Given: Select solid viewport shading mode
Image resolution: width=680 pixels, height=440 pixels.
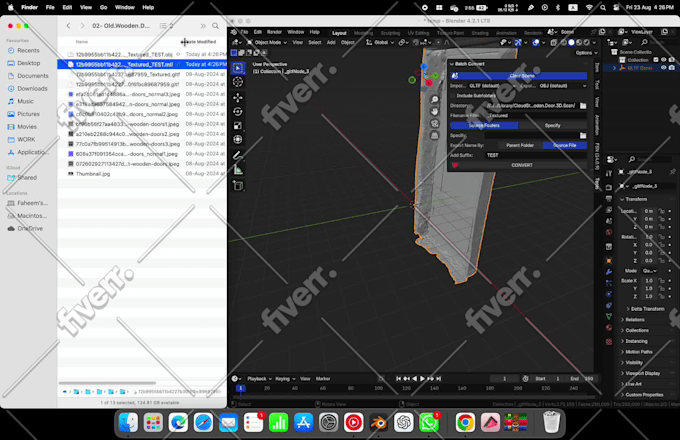Looking at the screenshot, I should click(x=571, y=42).
